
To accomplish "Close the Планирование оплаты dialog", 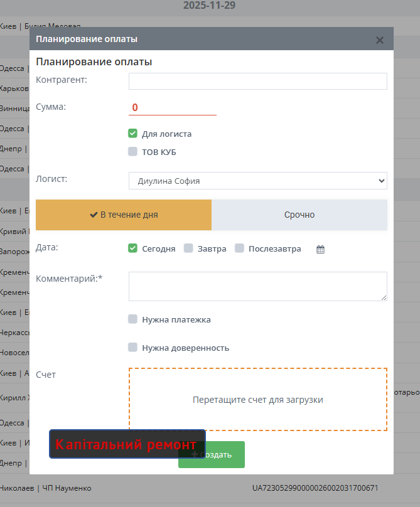I will pos(380,40).
